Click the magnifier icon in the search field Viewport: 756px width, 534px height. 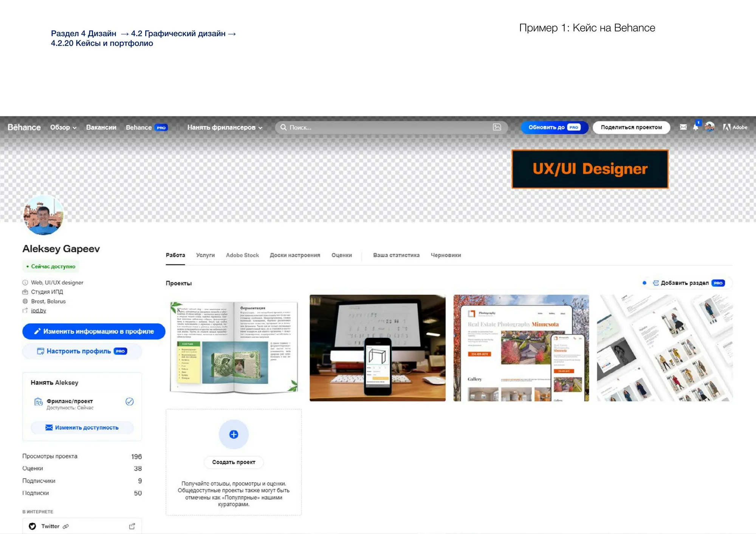click(x=283, y=127)
